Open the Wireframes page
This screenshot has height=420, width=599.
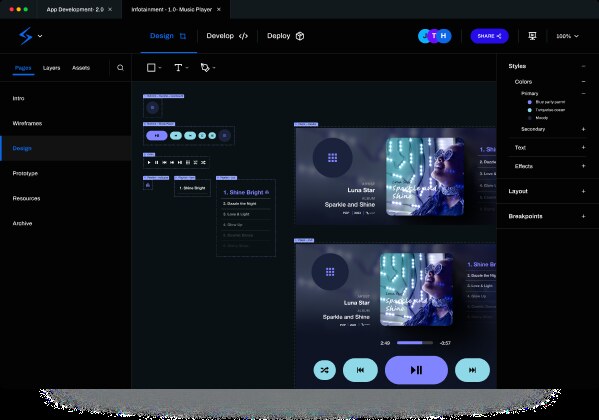coord(66,123)
